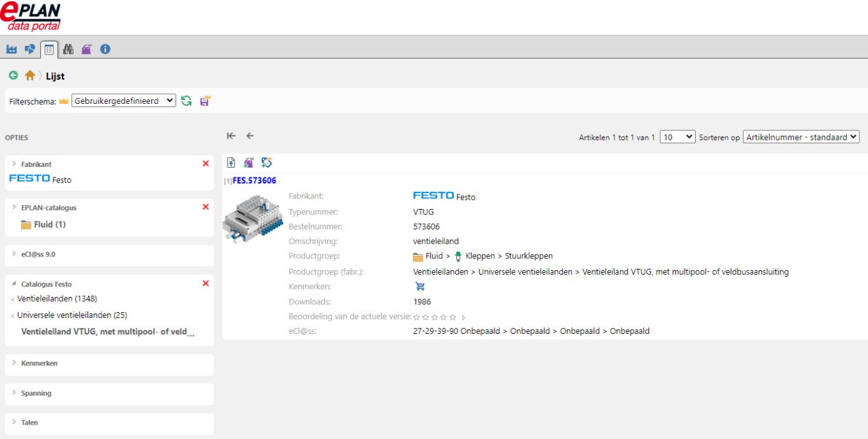Click the Typenummer value VTUG
Viewport: 868px width, 439px height.
click(x=423, y=212)
